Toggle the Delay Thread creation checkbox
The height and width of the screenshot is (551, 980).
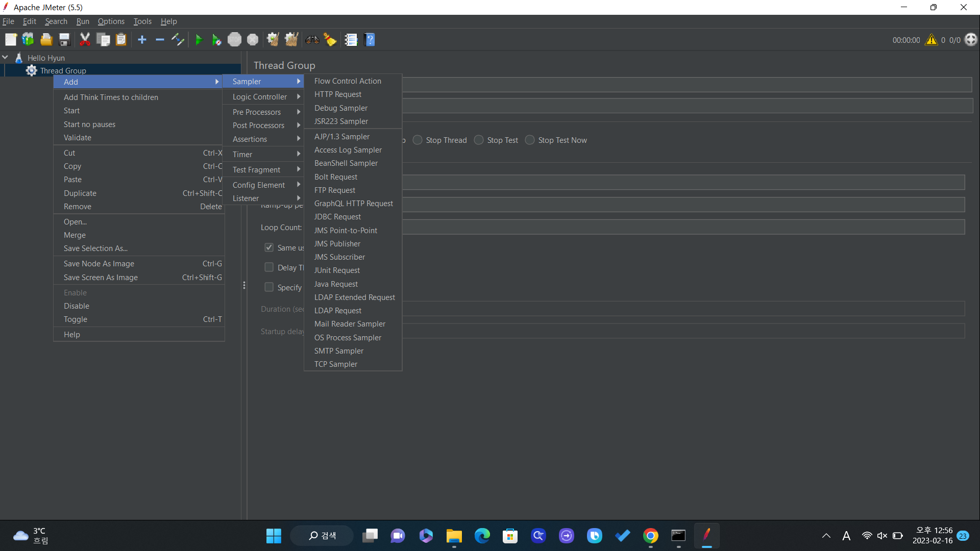pyautogui.click(x=269, y=267)
